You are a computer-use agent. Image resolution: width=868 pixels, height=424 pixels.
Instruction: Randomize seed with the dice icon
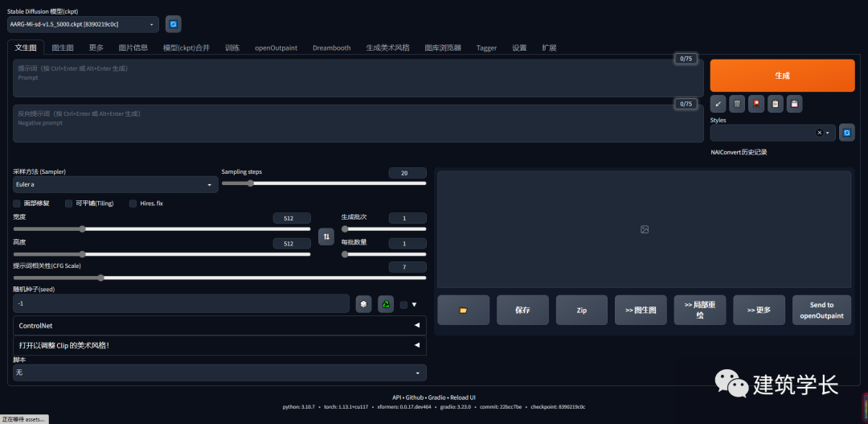(x=364, y=304)
